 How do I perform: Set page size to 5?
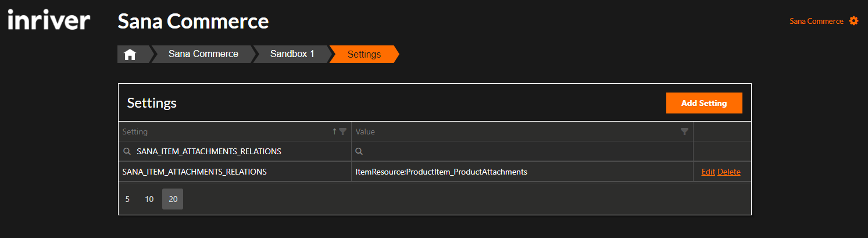pos(127,199)
